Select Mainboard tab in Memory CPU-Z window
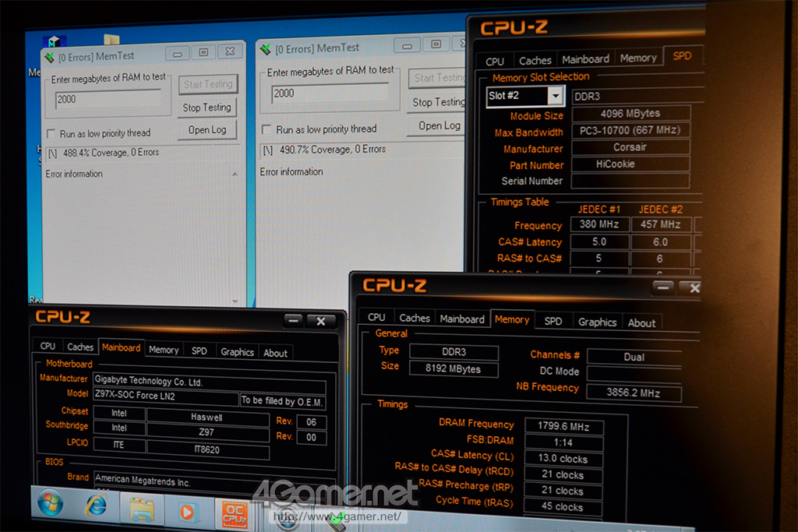Image resolution: width=798 pixels, height=532 pixels. click(x=462, y=319)
